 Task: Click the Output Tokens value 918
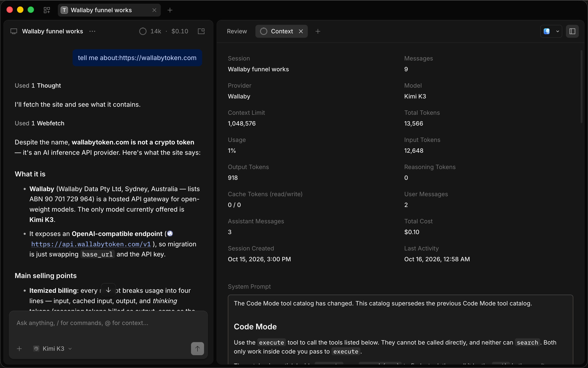pos(232,178)
